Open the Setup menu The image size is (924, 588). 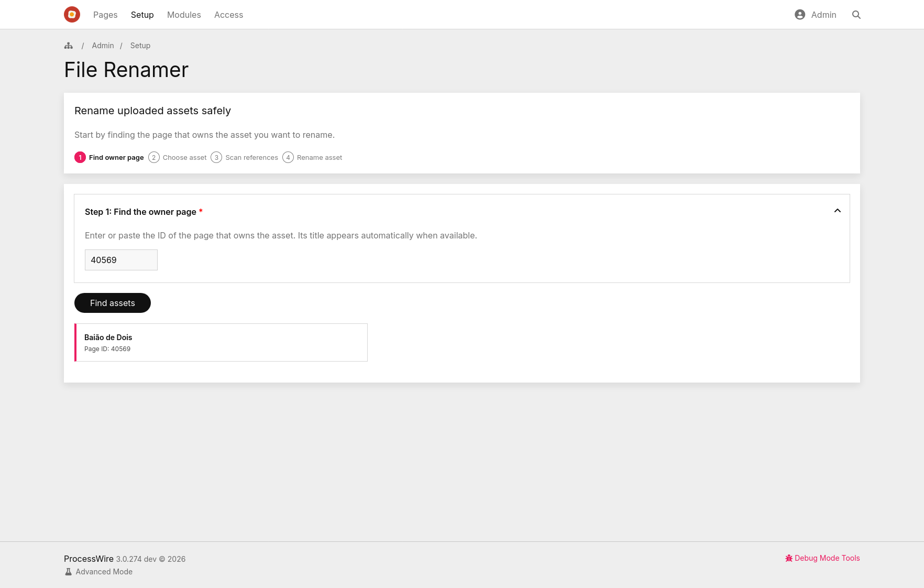tap(142, 15)
